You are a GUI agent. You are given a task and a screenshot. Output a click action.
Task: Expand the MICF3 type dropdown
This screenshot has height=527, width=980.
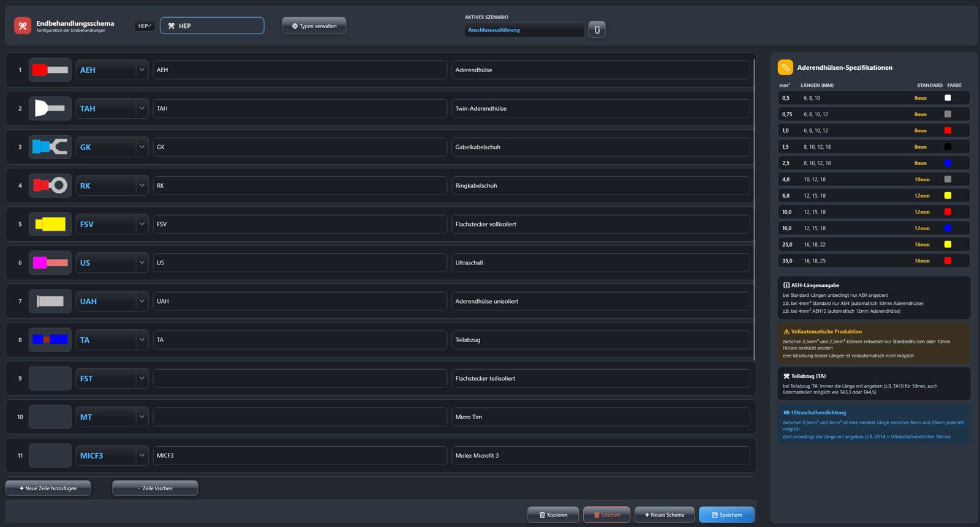tap(142, 455)
